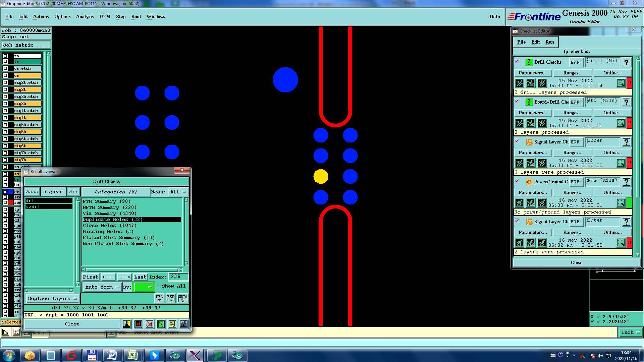644x362 pixels.
Task: Click the crossed-out REF icon
Action: [x=150, y=324]
